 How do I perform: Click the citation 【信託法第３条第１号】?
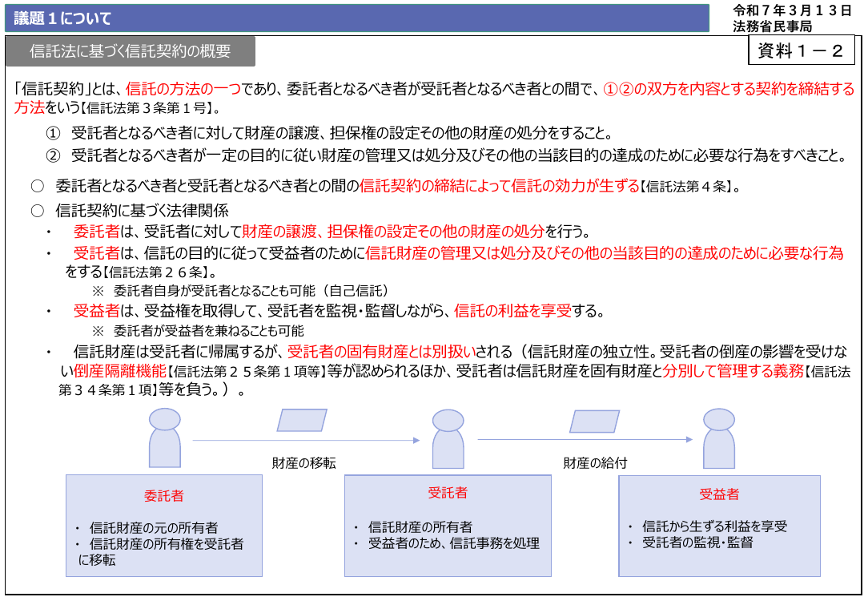[147, 108]
